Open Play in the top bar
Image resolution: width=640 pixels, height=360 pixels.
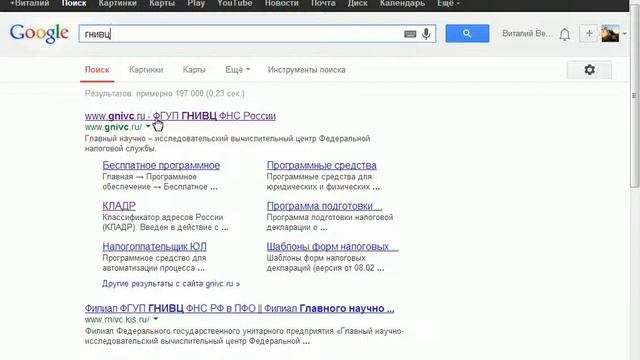(196, 4)
